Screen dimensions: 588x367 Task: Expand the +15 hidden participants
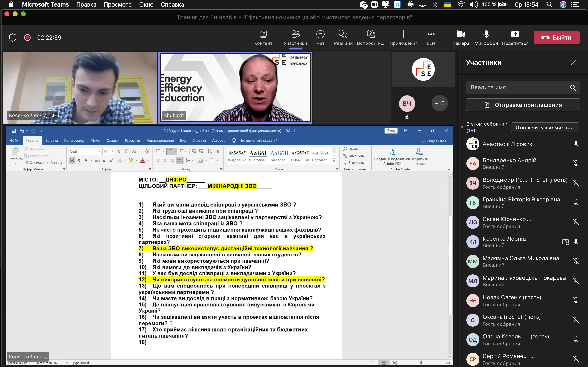[x=440, y=103]
